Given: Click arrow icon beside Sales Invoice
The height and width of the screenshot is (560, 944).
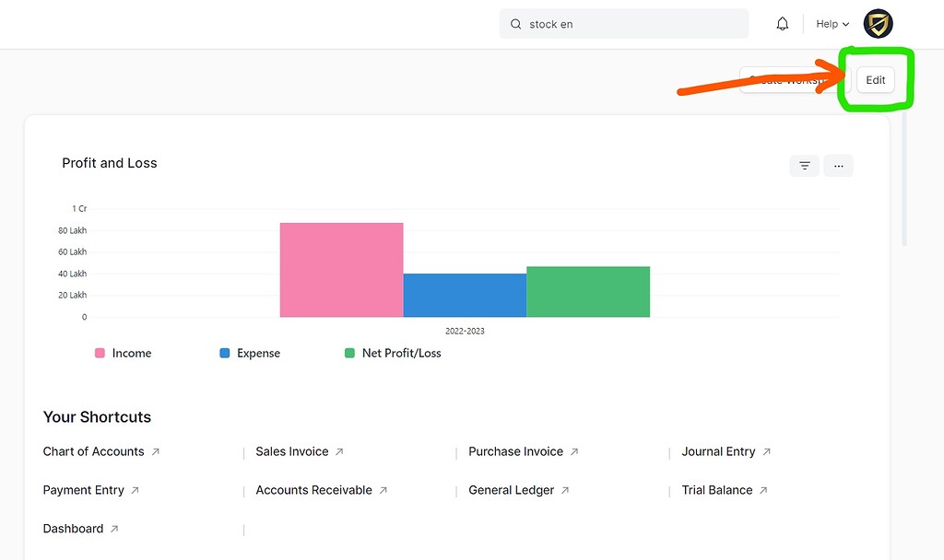Looking at the screenshot, I should (339, 451).
